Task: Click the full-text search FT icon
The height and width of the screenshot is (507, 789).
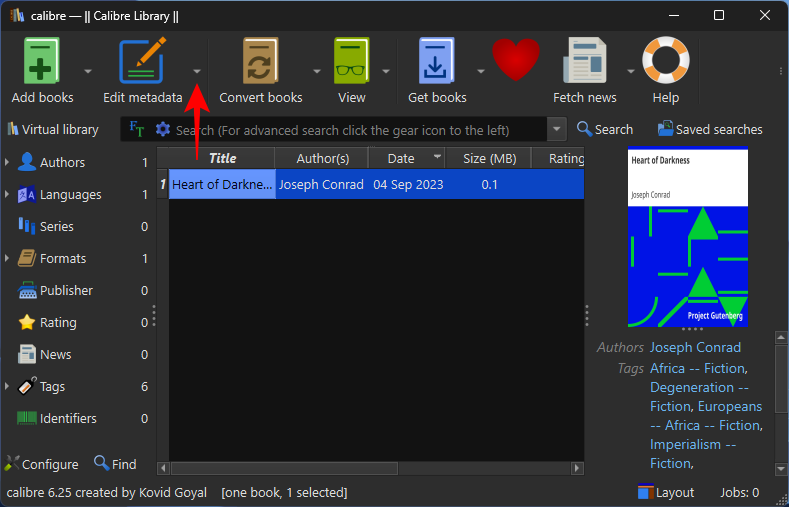Action: tap(137, 129)
